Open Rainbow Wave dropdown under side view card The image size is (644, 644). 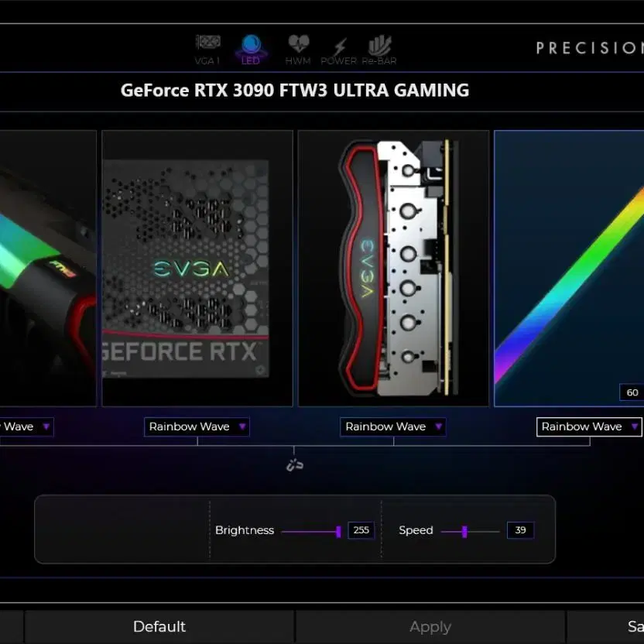point(393,426)
